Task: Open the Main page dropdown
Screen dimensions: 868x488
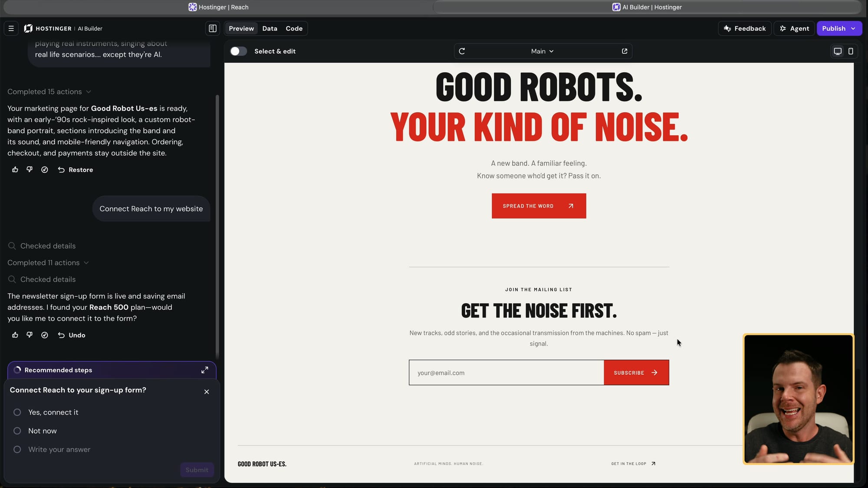Action: coord(542,51)
